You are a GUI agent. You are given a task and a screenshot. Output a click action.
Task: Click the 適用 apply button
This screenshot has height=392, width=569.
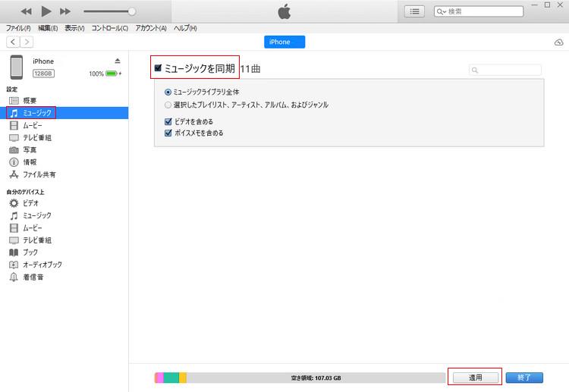point(476,378)
